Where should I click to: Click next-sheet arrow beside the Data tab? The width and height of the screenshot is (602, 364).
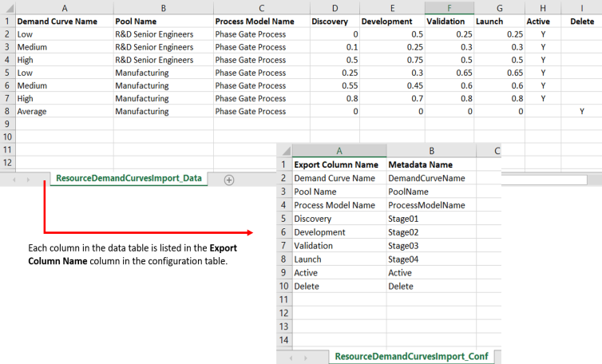pyautogui.click(x=28, y=180)
